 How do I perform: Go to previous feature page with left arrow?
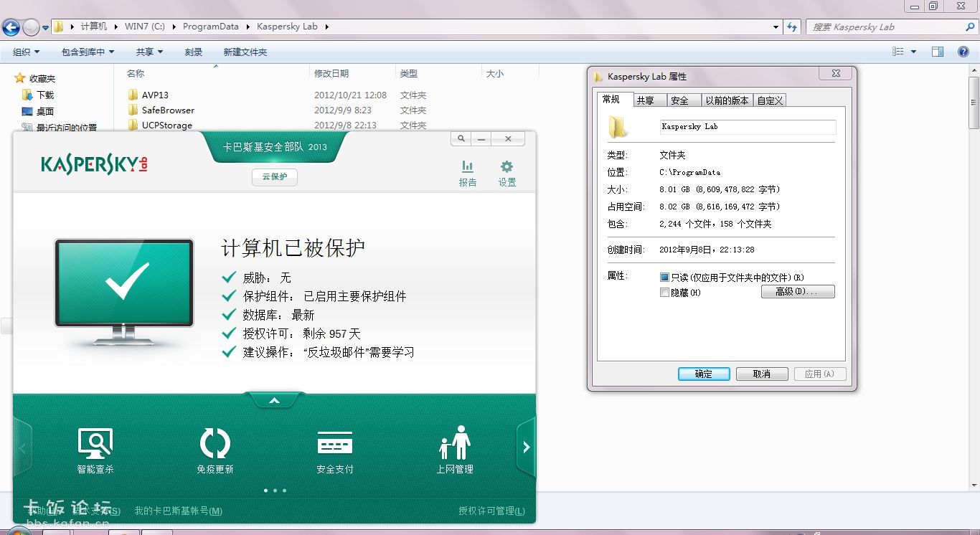click(22, 448)
